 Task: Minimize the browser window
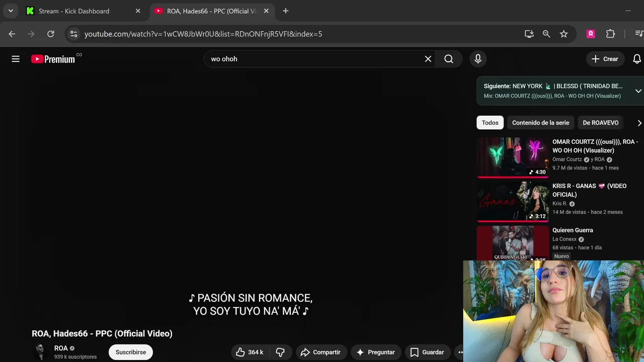click(628, 11)
